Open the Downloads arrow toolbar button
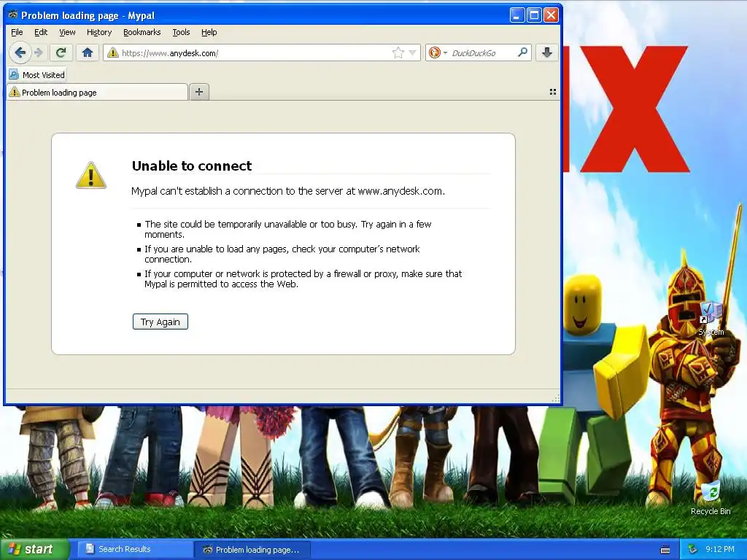Screen dimensions: 747x560 tap(547, 52)
